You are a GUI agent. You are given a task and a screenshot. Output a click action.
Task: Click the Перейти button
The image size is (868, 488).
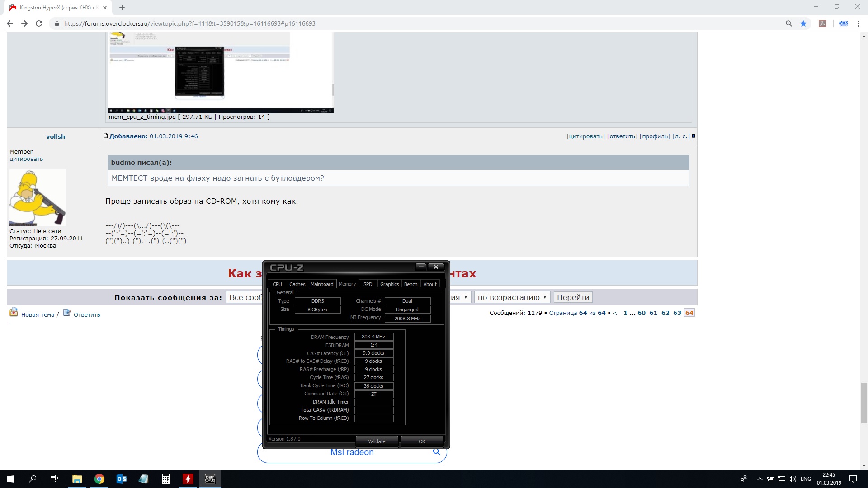[573, 297]
